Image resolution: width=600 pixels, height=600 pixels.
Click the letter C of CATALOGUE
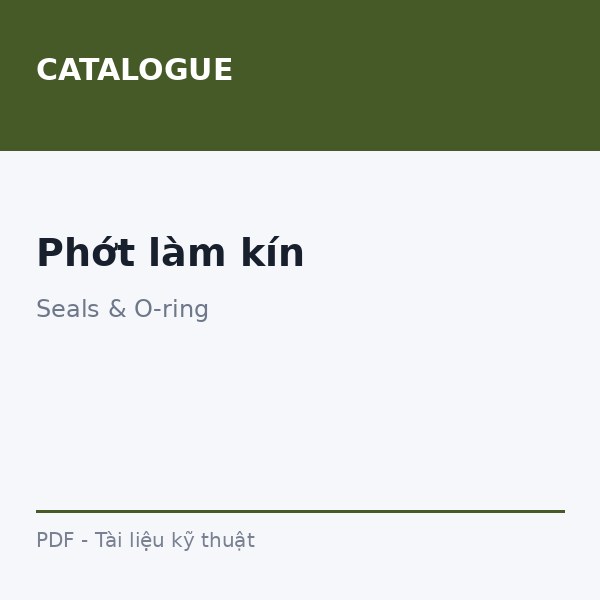[47, 70]
